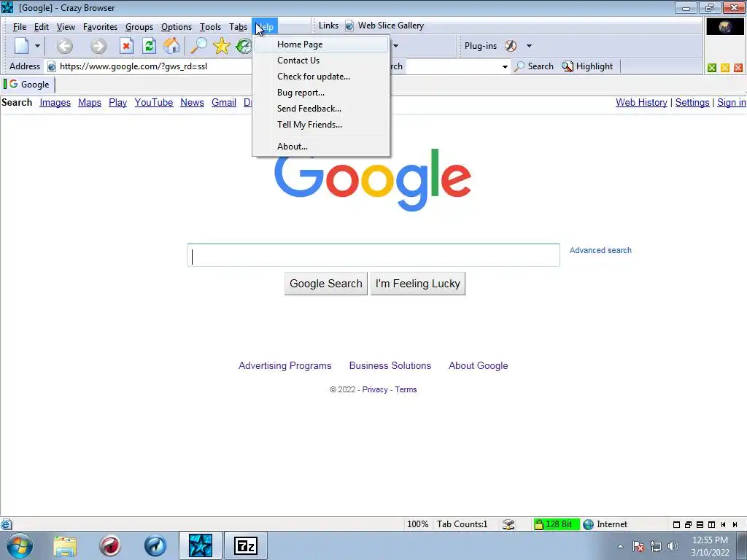
Task: Open the File menu
Action: (20, 27)
